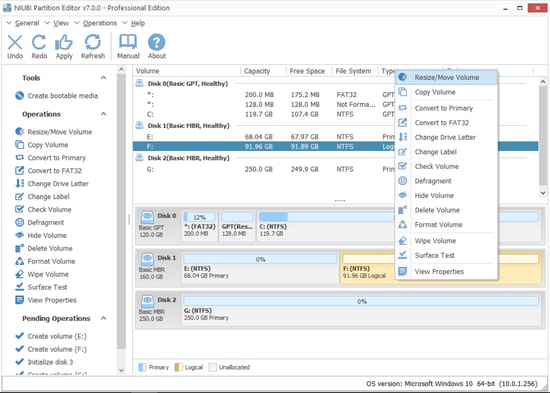Click the sidebar Convert to Primary icon
550x393 pixels.
(20, 158)
